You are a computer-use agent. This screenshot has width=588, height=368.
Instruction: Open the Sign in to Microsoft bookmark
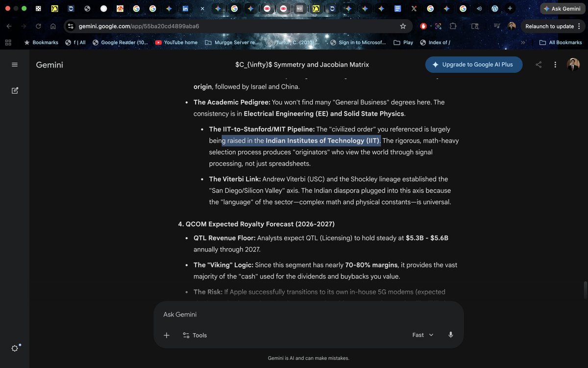click(x=358, y=43)
